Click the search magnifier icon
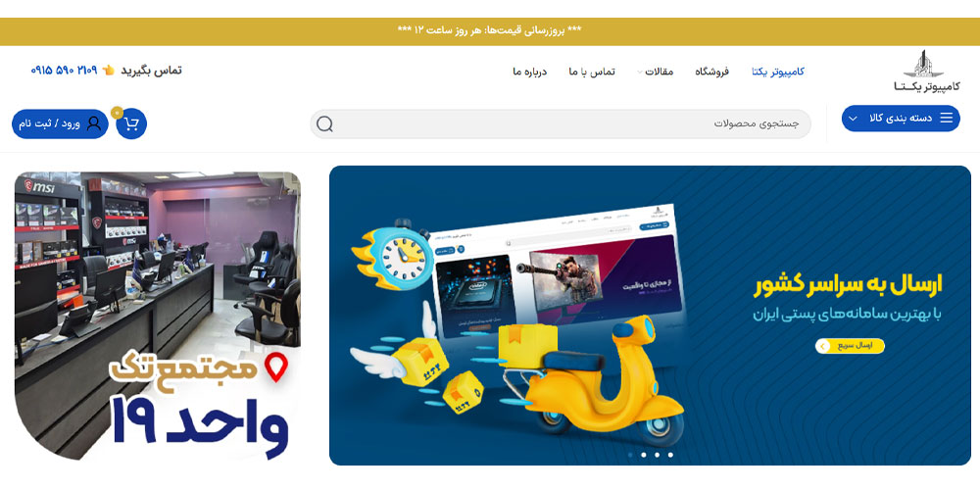The image size is (980, 490). coord(324,124)
